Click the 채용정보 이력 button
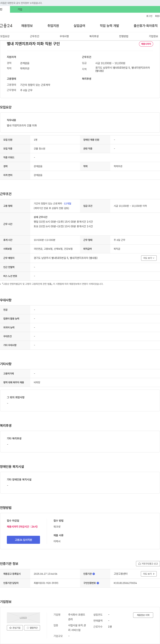This screenshot has height=644, width=160. click(143, 615)
